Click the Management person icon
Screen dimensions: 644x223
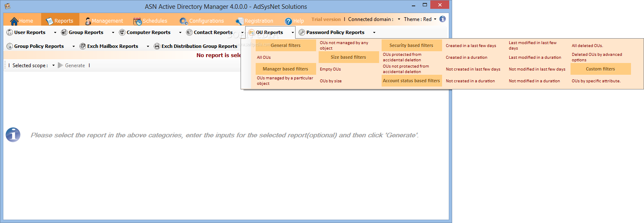coord(88,21)
